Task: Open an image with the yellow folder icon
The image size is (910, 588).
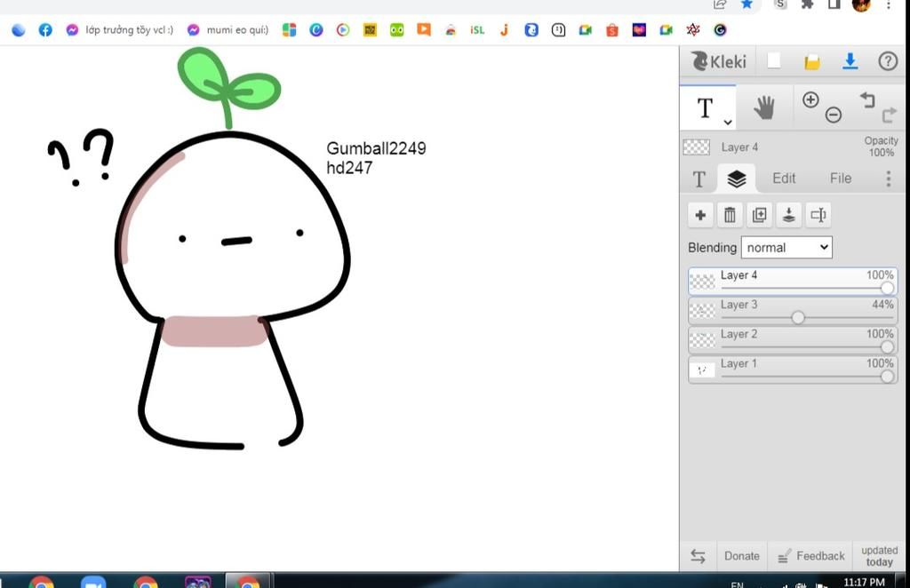Action: (x=812, y=61)
